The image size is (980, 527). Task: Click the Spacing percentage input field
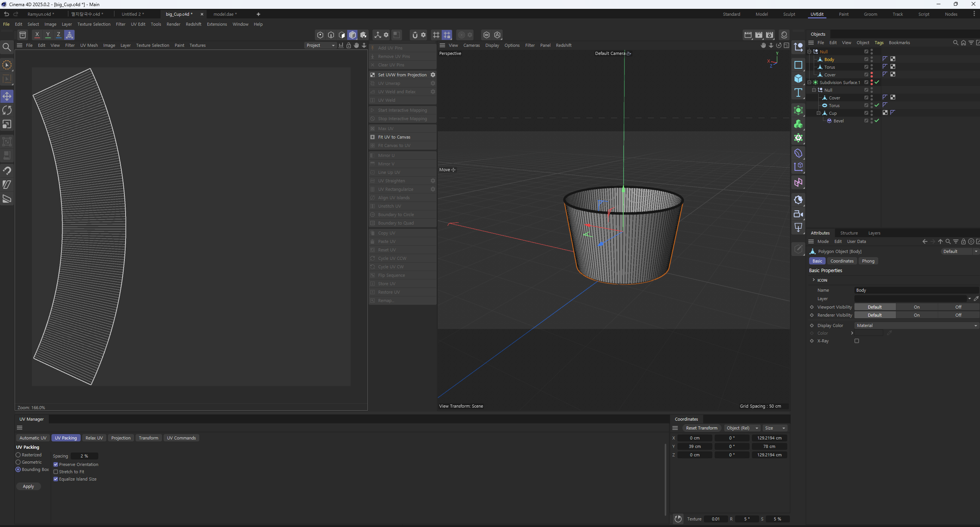[x=84, y=456]
